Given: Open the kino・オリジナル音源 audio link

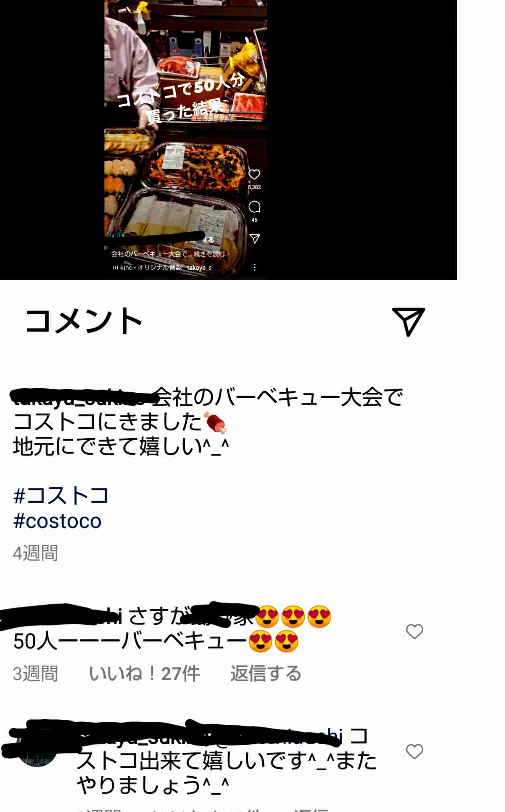Looking at the screenshot, I should [x=151, y=268].
